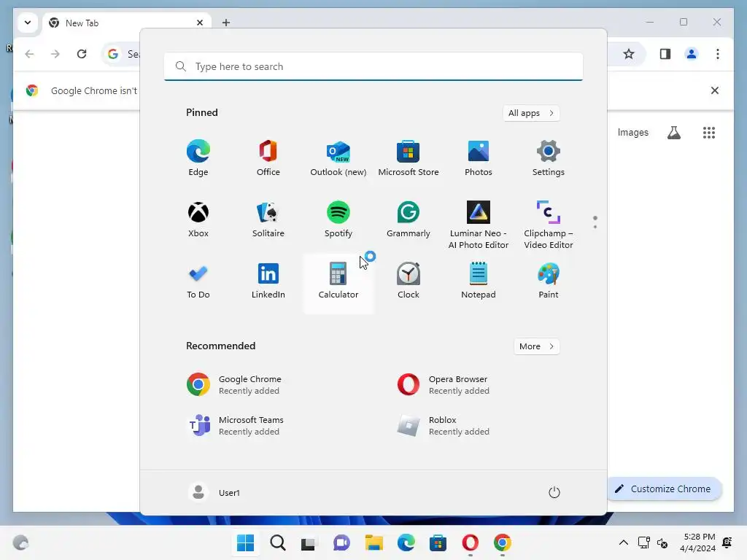
Task: Toggle Chrome side panel
Action: [x=665, y=54]
